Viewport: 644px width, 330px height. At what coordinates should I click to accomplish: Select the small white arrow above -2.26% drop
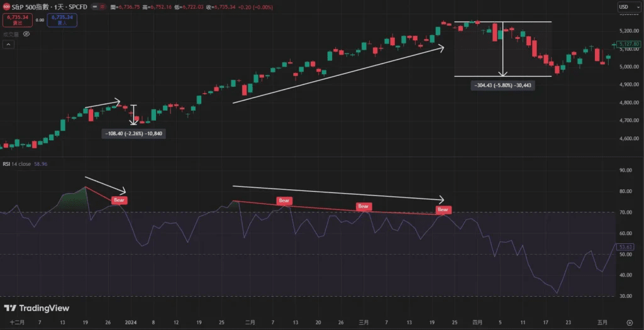(x=103, y=103)
